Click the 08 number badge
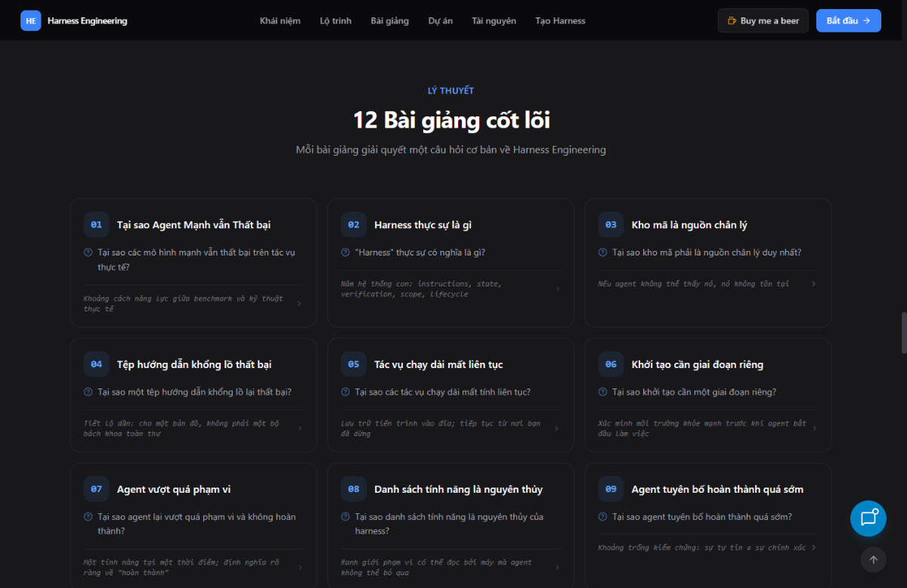This screenshot has width=907, height=588. (x=354, y=489)
